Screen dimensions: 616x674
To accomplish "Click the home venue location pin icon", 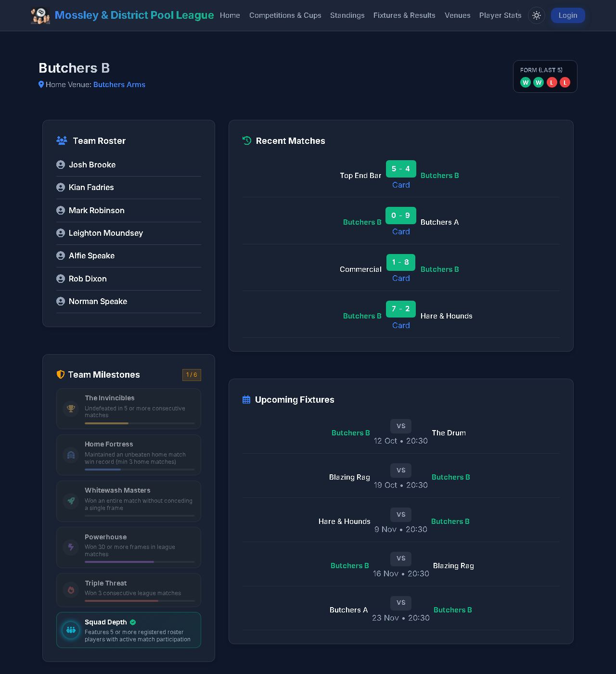I will coord(41,85).
